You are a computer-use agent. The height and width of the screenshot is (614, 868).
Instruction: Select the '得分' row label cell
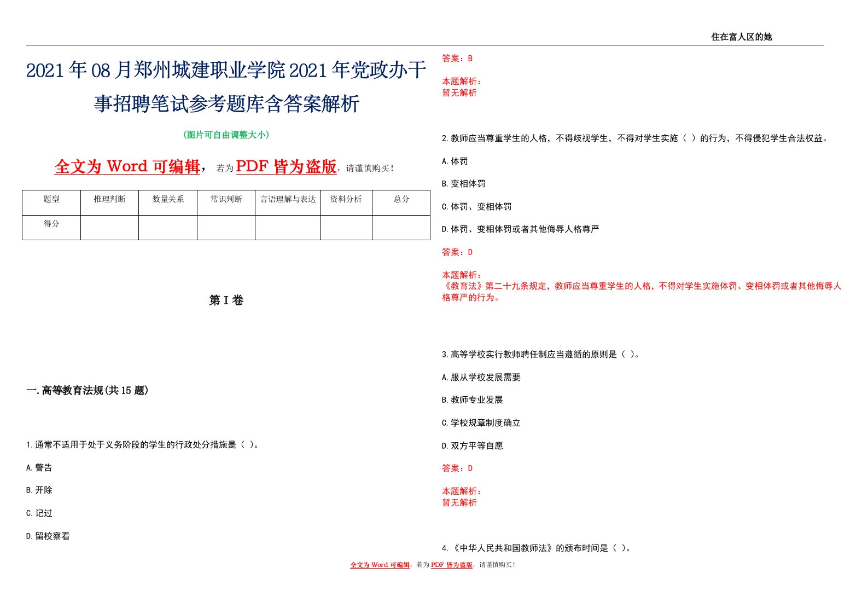coord(51,228)
